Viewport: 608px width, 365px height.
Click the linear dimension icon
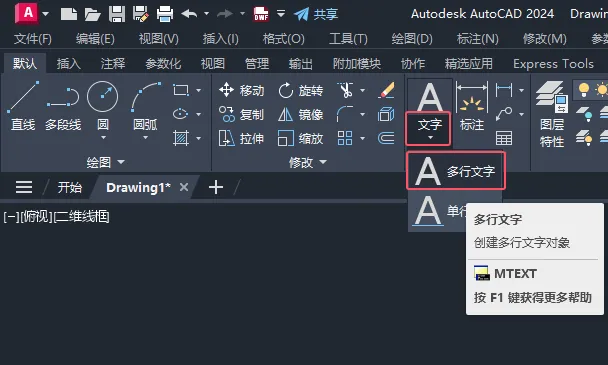[x=504, y=90]
